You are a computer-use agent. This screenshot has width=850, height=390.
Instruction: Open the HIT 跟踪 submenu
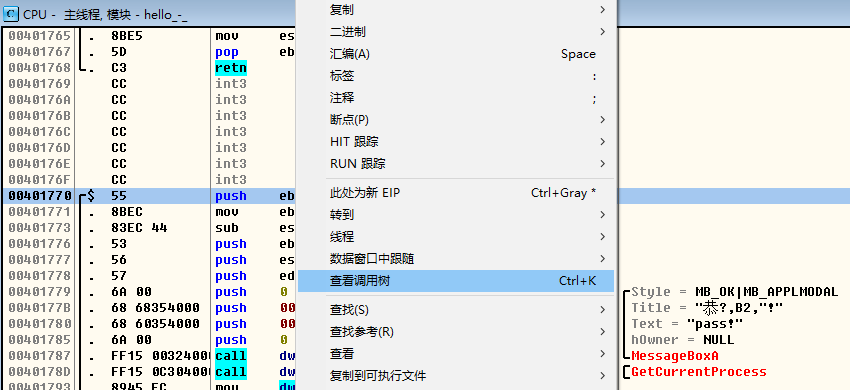coord(456,142)
